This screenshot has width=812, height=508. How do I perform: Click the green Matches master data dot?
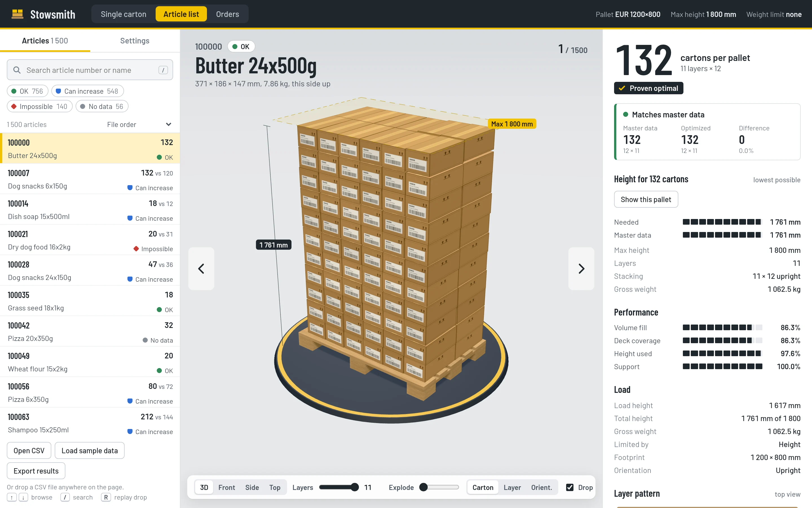pyautogui.click(x=625, y=114)
